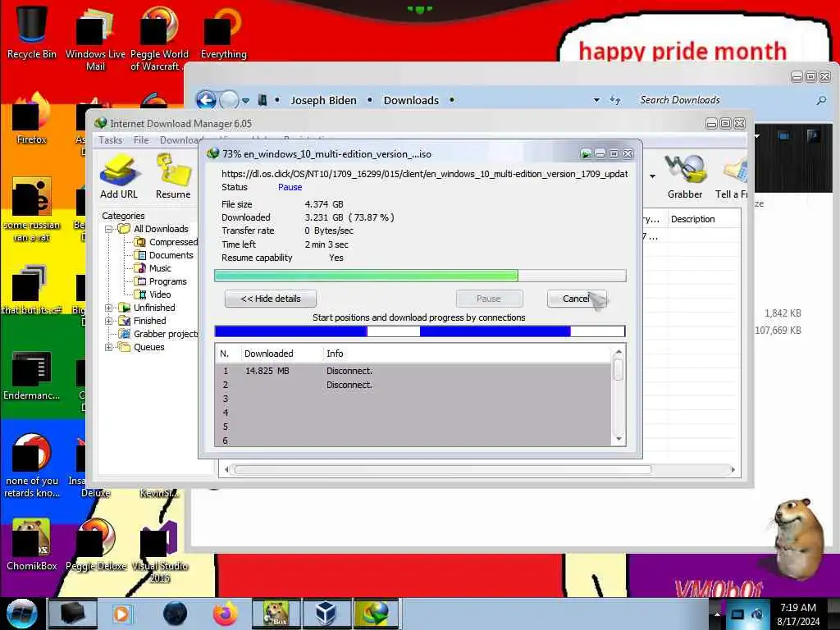Viewport: 840px width, 630px height.
Task: Cancel the Windows 10 ISO download
Action: (x=577, y=299)
